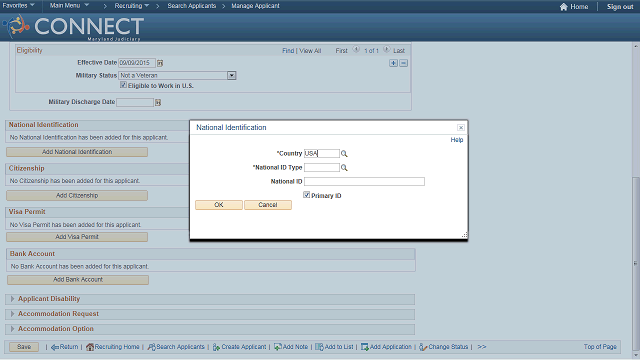
Task: Open the Main Menu dropdown
Action: (69, 6)
